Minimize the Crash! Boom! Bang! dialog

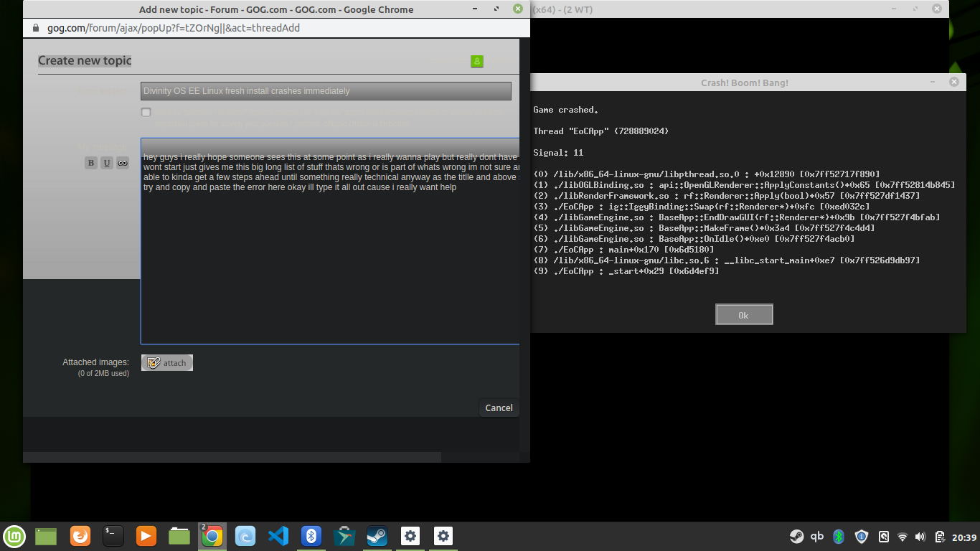click(x=932, y=83)
